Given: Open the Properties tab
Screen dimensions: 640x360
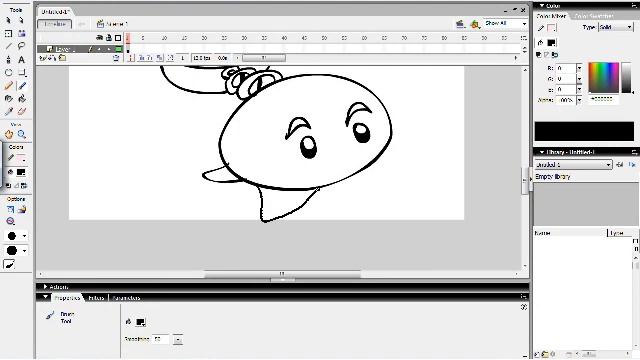Looking at the screenshot, I should tap(67, 298).
